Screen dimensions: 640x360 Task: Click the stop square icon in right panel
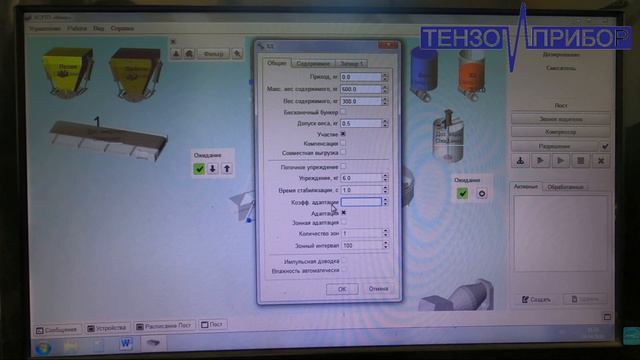(580, 161)
